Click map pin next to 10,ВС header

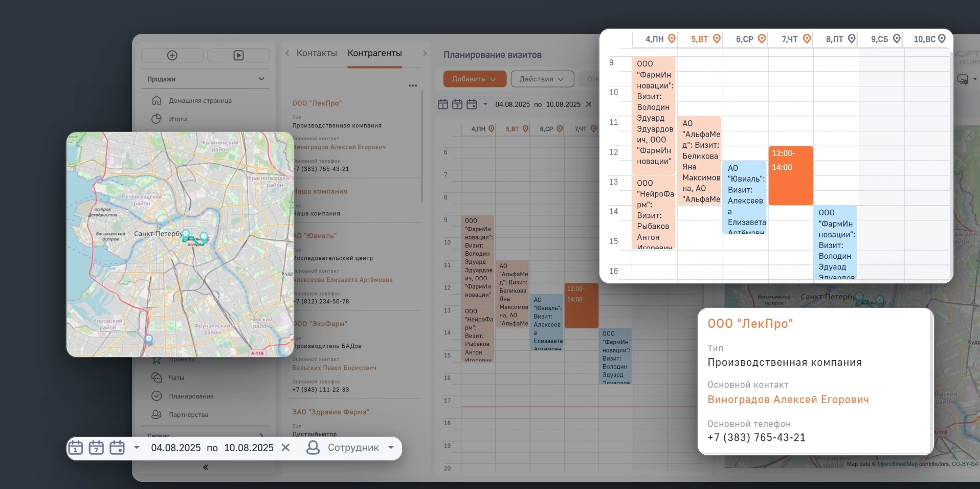tap(942, 39)
